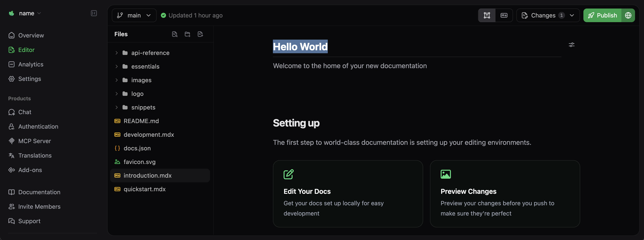Select quickstart.mdx in the file tree

(145, 189)
